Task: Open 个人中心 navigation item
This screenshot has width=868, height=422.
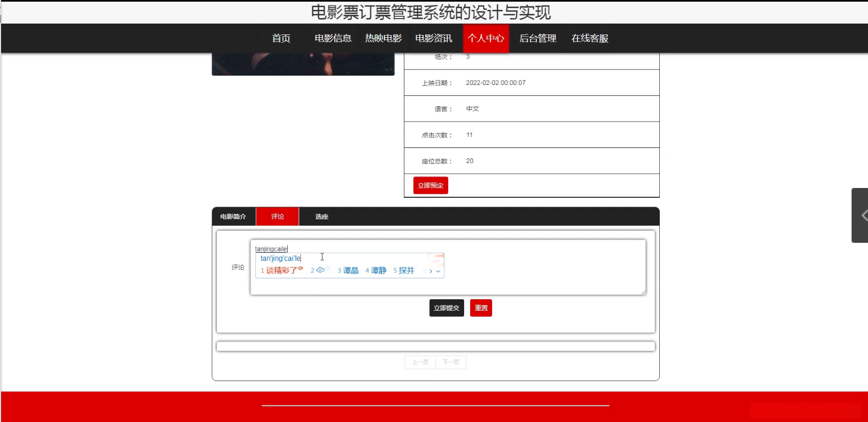Action: [486, 38]
